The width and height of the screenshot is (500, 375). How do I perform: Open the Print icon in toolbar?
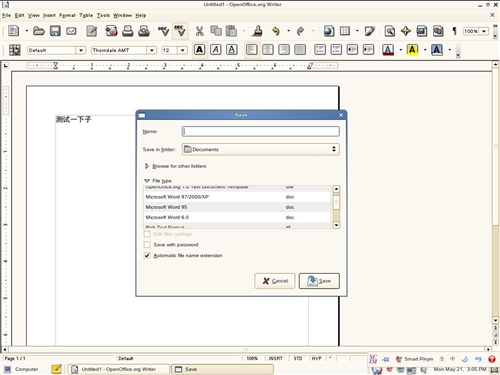point(127,31)
